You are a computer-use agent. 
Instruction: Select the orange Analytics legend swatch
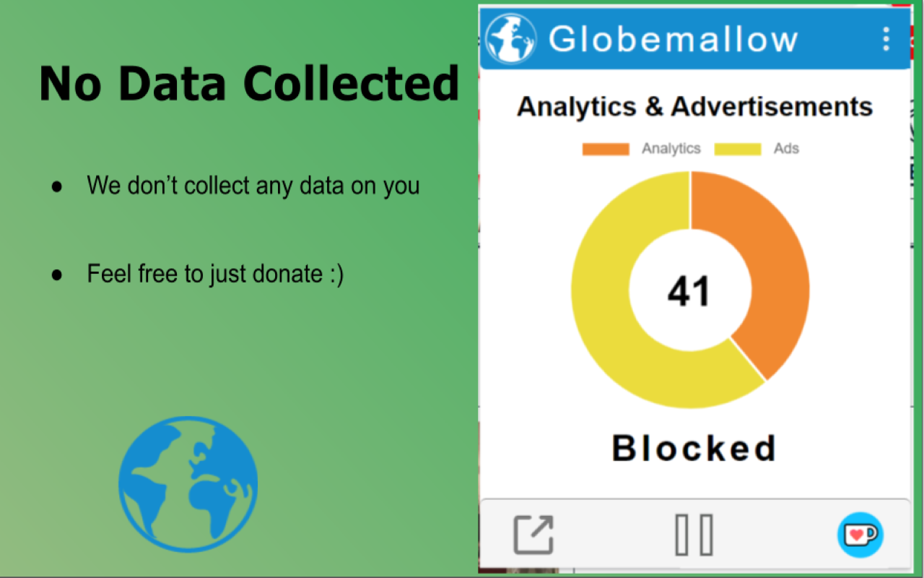point(605,148)
